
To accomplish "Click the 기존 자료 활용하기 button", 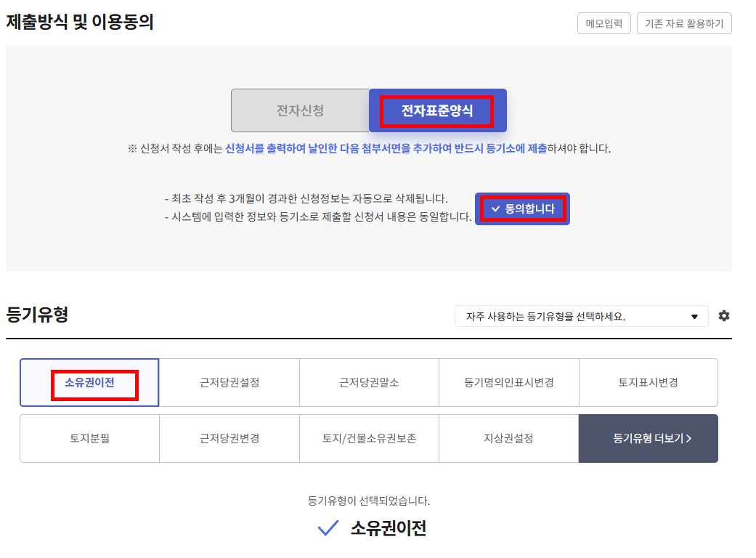I will tap(684, 23).
